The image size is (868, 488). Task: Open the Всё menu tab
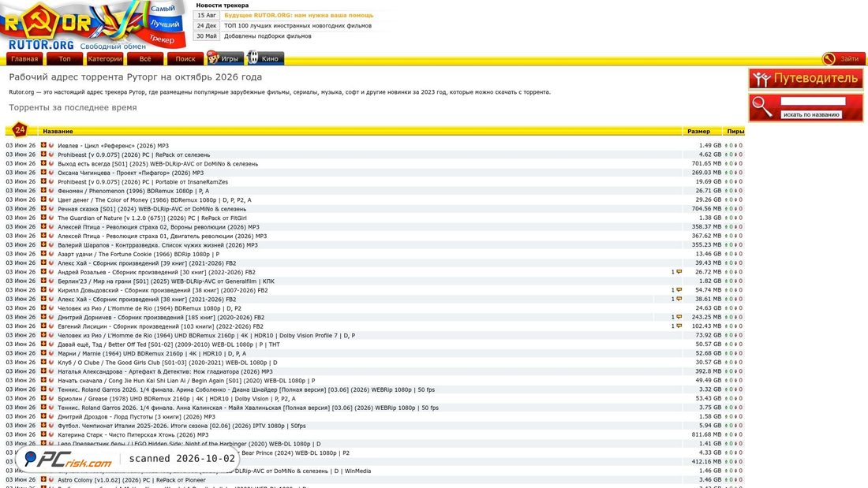tap(145, 58)
